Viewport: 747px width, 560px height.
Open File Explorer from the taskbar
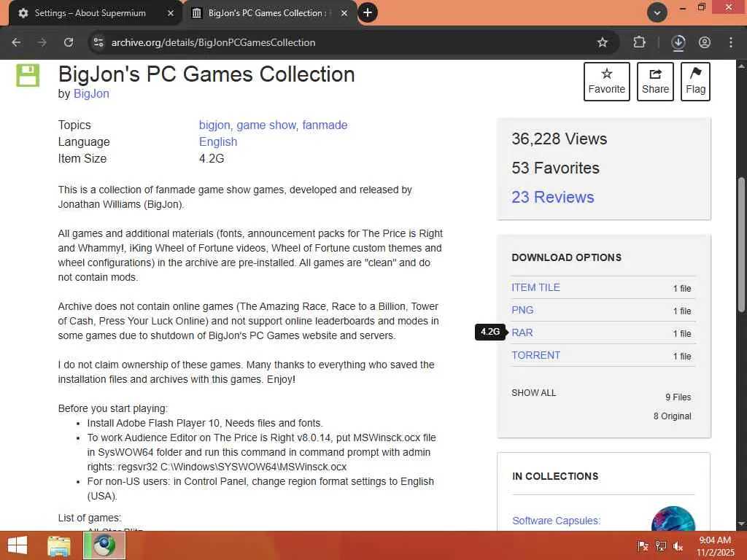(59, 545)
